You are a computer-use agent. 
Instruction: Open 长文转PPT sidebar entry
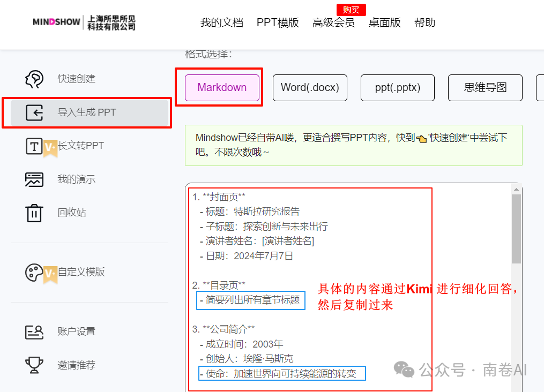[80, 146]
